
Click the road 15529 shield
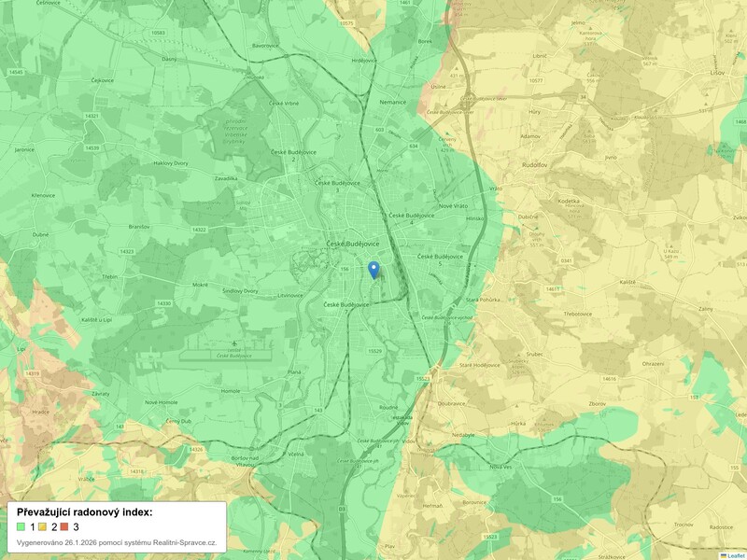[375, 350]
